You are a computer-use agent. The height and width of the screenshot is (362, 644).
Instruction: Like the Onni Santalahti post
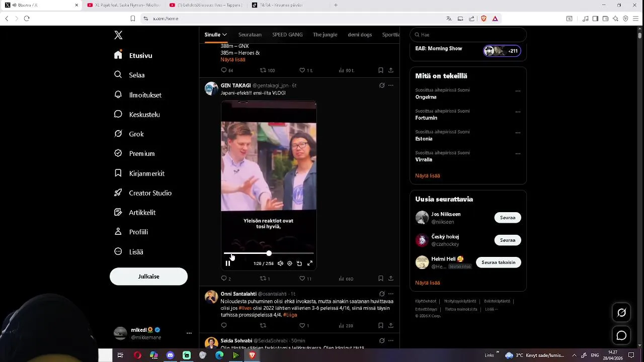point(304,326)
